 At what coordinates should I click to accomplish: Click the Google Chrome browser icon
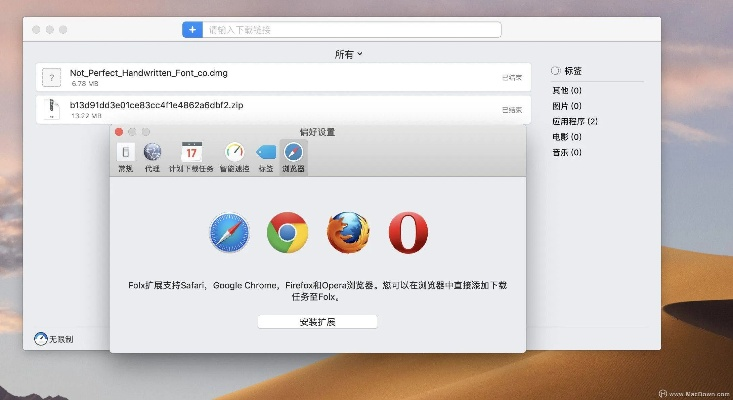tap(287, 232)
